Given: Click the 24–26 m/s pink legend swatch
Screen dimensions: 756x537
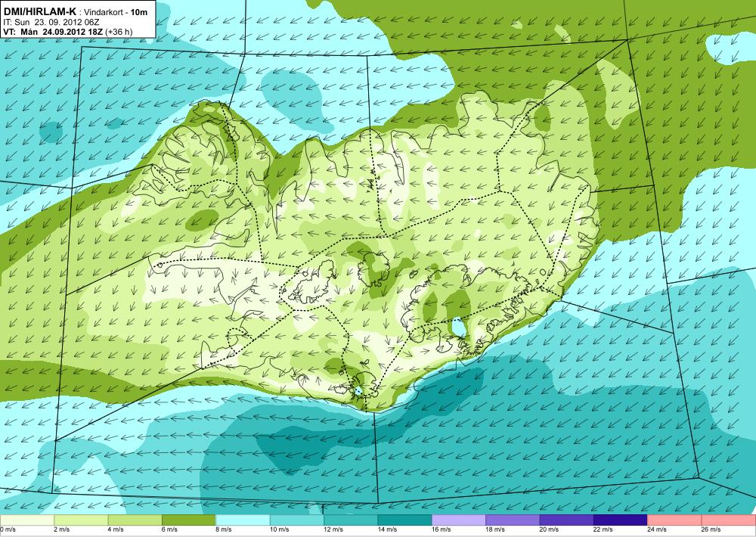Looking at the screenshot, I should point(674,520).
